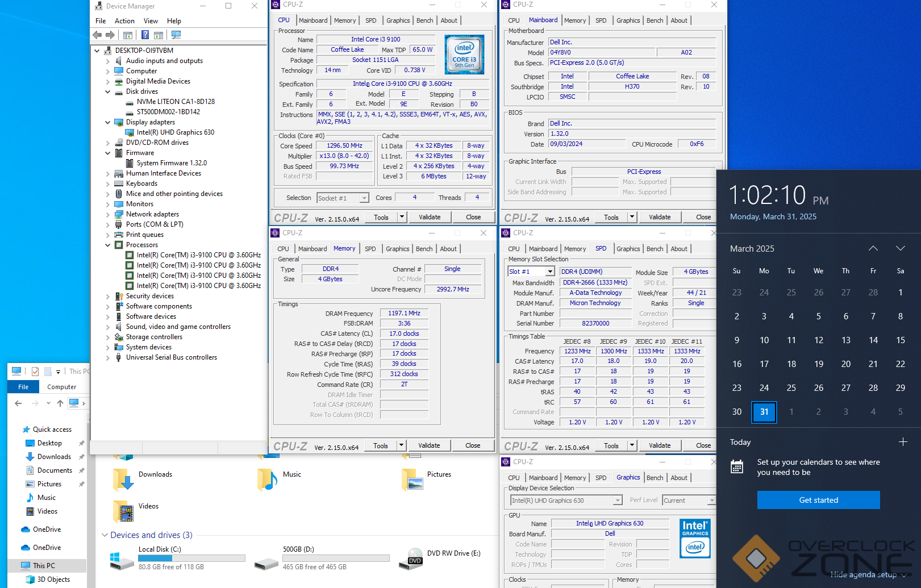Open the Videos folder icon in This PC
This screenshot has height=588, width=921.
coord(123,511)
